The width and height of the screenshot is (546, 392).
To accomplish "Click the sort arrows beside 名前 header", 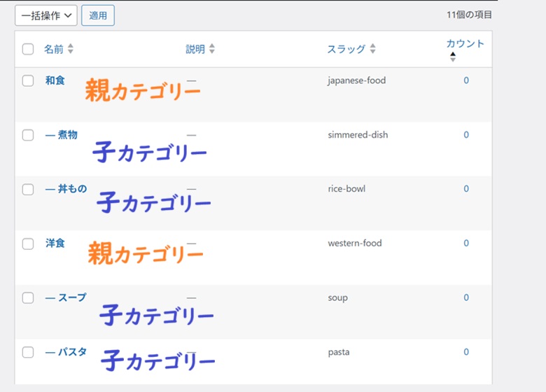I will coord(70,50).
